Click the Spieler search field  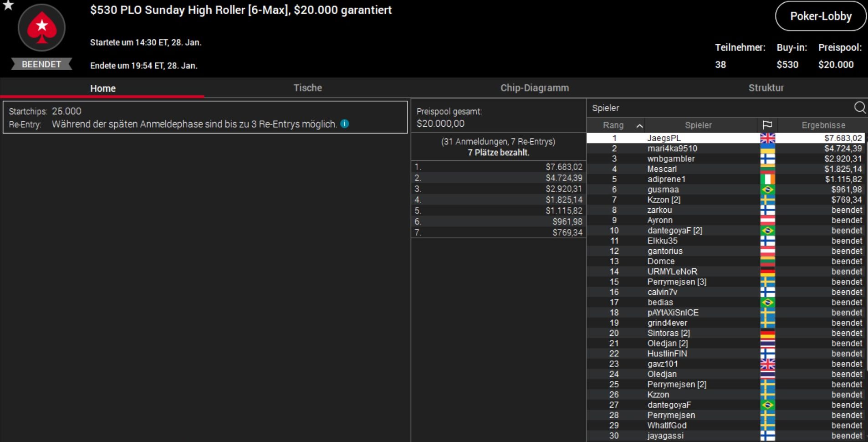click(x=720, y=108)
